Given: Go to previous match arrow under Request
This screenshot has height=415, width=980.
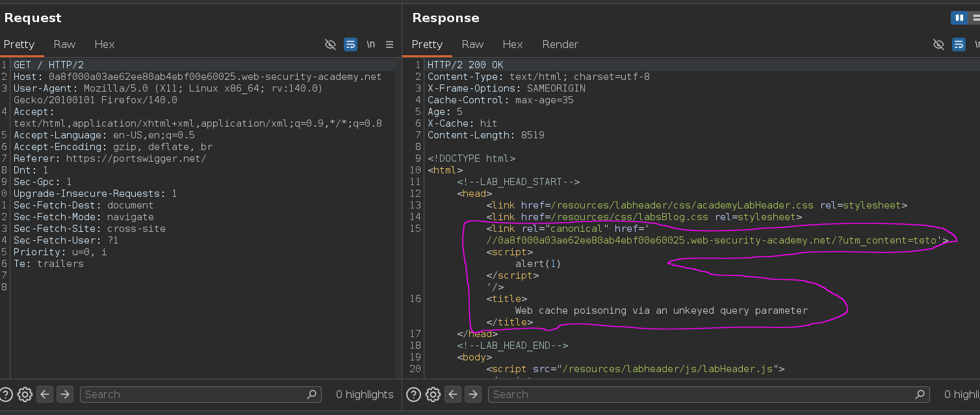Looking at the screenshot, I should tap(44, 394).
